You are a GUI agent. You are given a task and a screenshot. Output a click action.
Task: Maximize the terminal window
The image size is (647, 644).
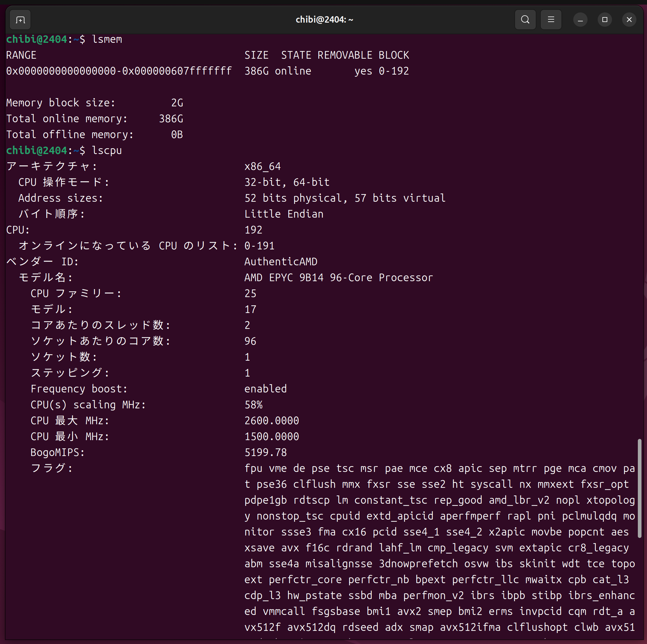tap(605, 20)
